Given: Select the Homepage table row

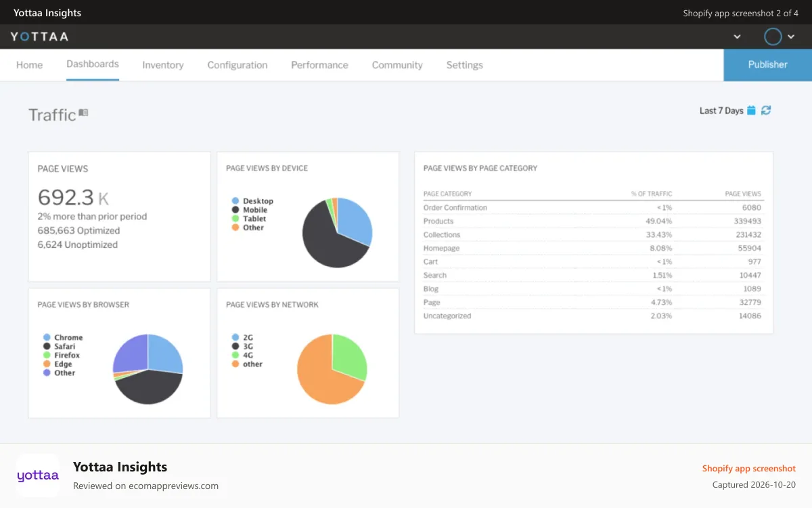Looking at the screenshot, I should 593,249.
